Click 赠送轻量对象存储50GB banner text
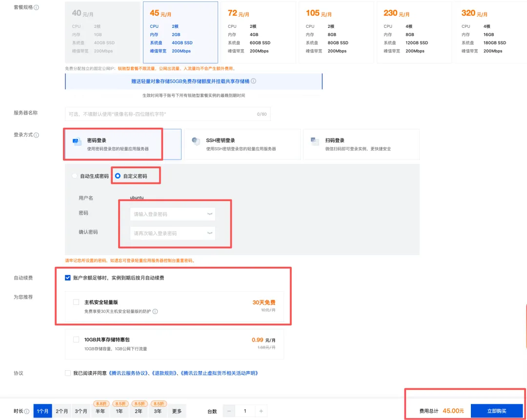This screenshot has height=420, width=527. point(190,81)
